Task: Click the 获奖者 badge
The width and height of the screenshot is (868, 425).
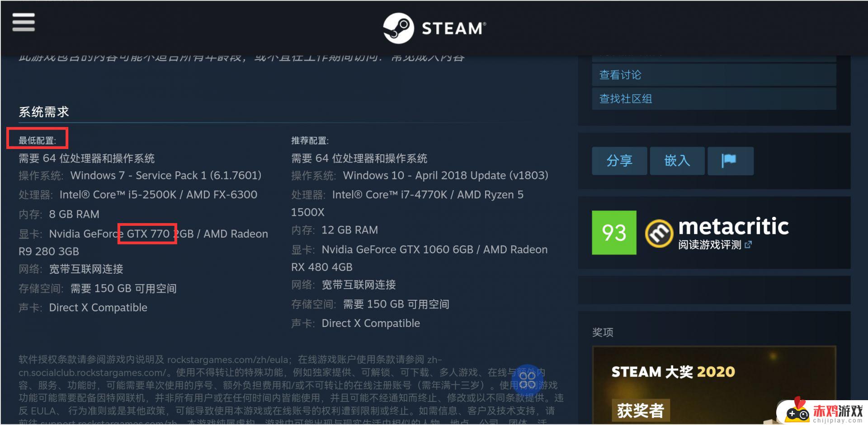Action: pyautogui.click(x=641, y=411)
